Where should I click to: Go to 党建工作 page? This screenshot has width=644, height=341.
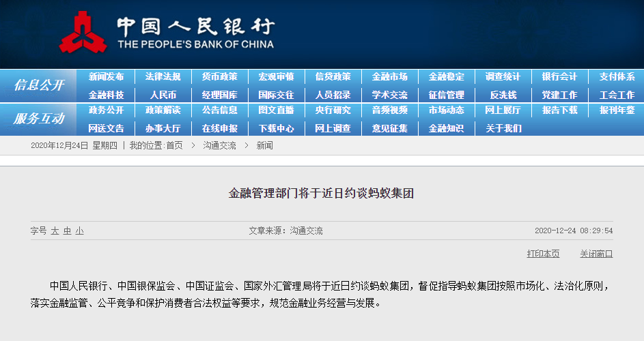tap(559, 95)
